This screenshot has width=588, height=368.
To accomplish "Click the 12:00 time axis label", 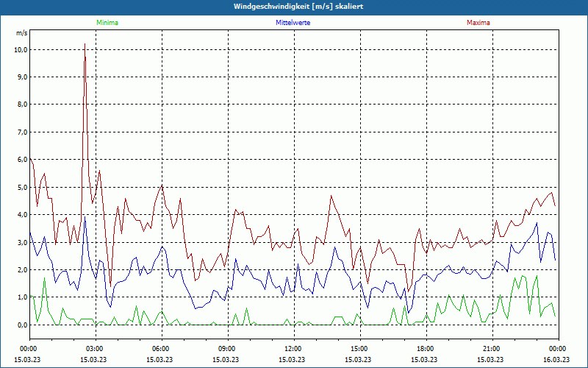I will pos(294,349).
